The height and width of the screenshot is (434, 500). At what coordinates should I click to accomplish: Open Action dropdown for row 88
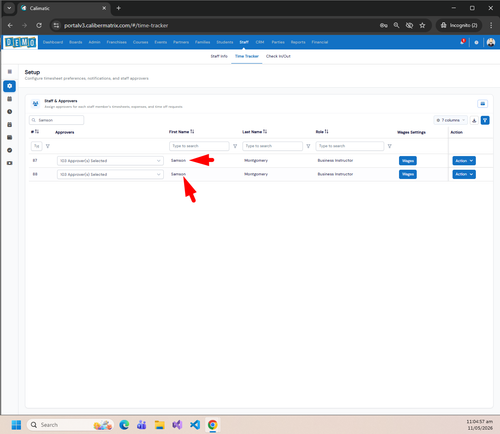464,174
